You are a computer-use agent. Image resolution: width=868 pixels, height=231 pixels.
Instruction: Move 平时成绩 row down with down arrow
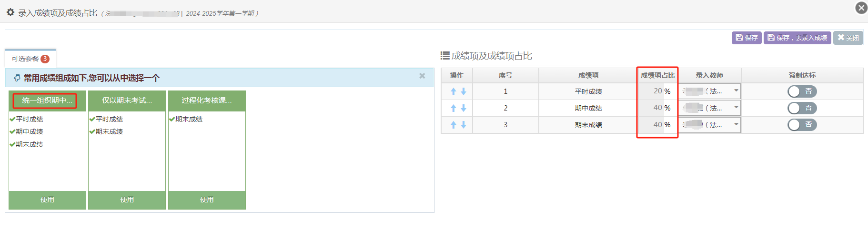[464, 91]
